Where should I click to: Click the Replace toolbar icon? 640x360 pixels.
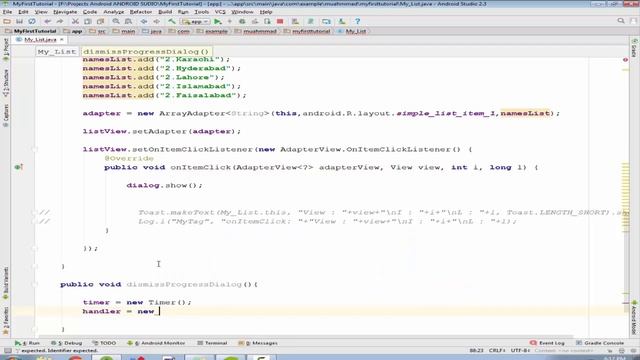pos(129,21)
